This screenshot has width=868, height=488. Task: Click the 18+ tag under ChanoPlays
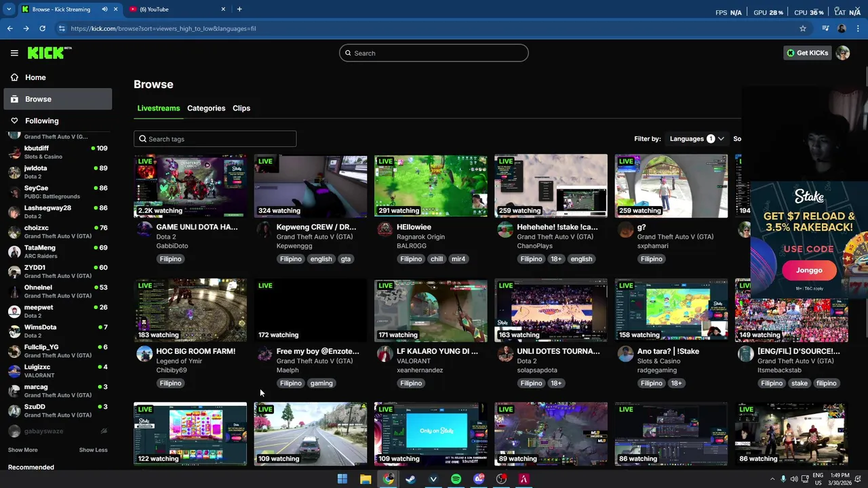556,259
